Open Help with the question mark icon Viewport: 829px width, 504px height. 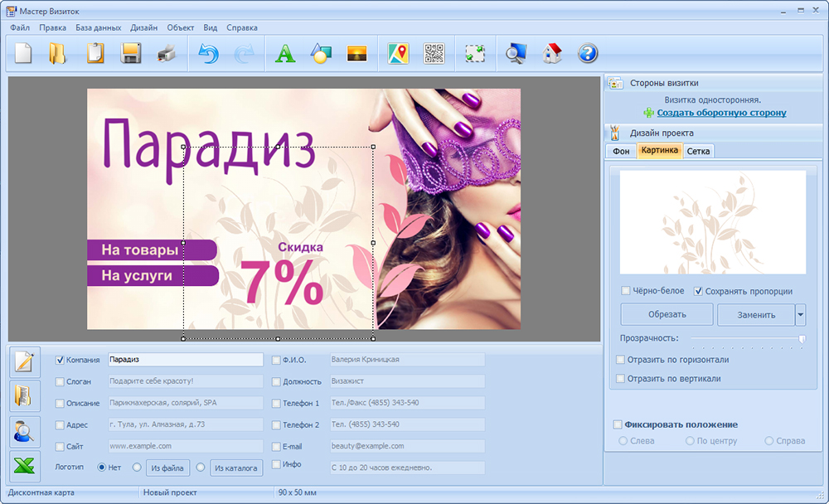tap(588, 54)
